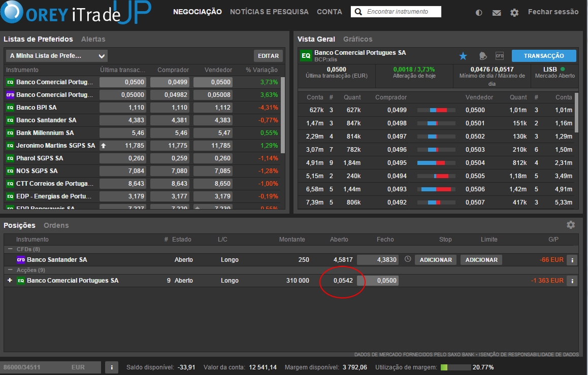Screen dimensions: 588x375
Task: Open Posições panel settings gear
Action: [571, 225]
